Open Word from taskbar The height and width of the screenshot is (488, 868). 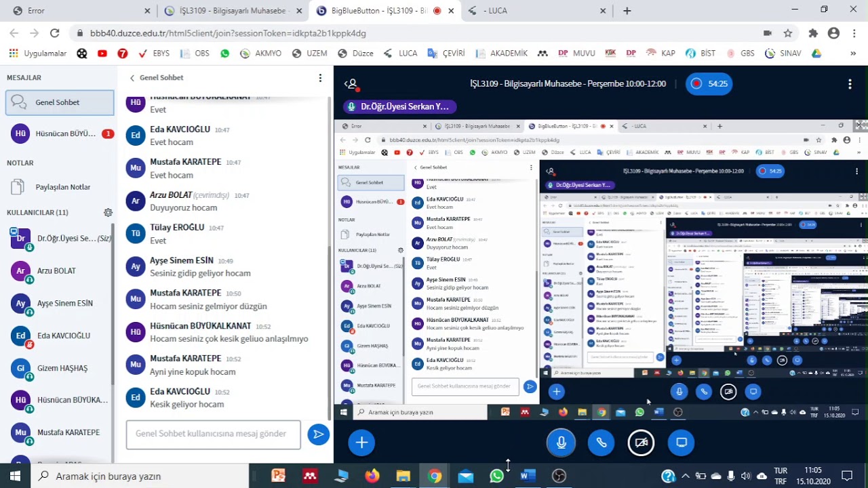528,476
